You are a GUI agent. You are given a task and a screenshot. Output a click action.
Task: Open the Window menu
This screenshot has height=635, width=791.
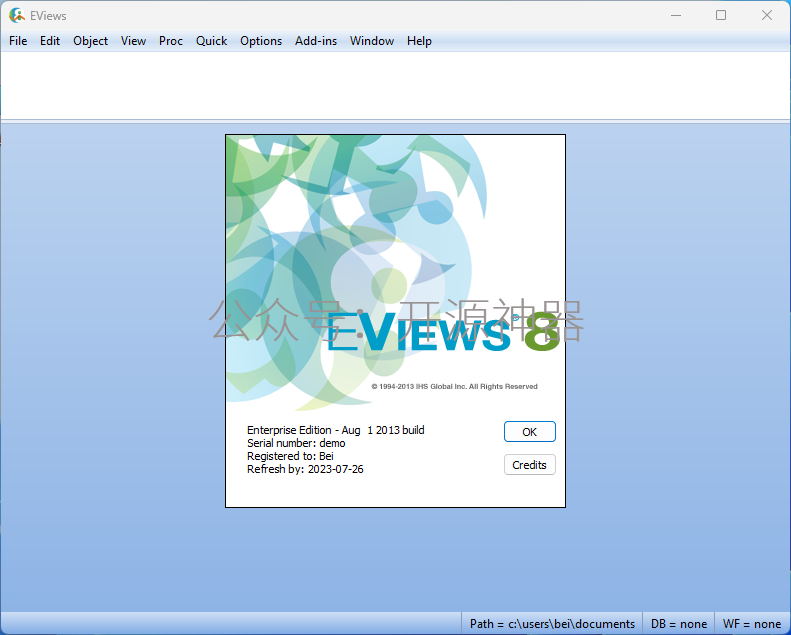click(x=372, y=41)
